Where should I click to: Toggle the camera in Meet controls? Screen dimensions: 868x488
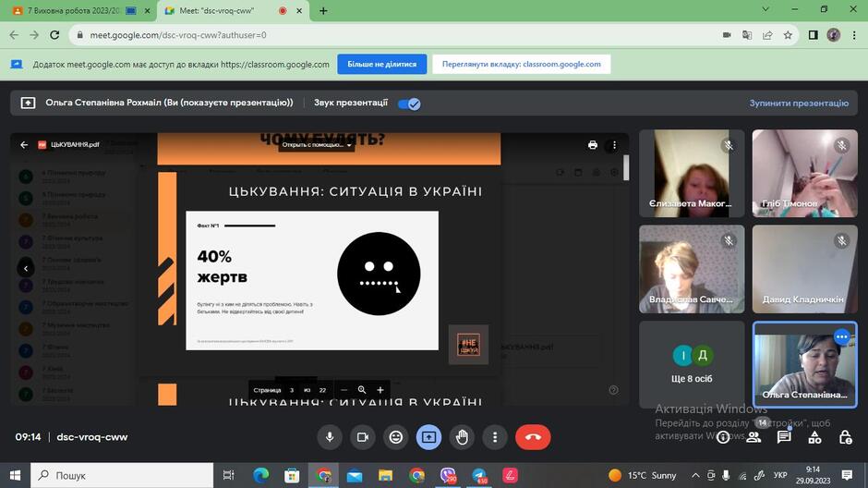tap(363, 437)
